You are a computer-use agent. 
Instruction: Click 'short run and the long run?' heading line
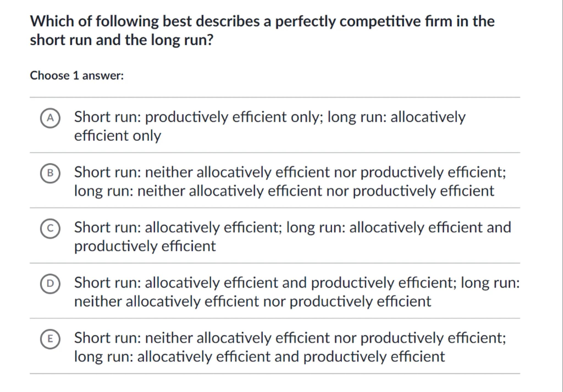(x=122, y=40)
